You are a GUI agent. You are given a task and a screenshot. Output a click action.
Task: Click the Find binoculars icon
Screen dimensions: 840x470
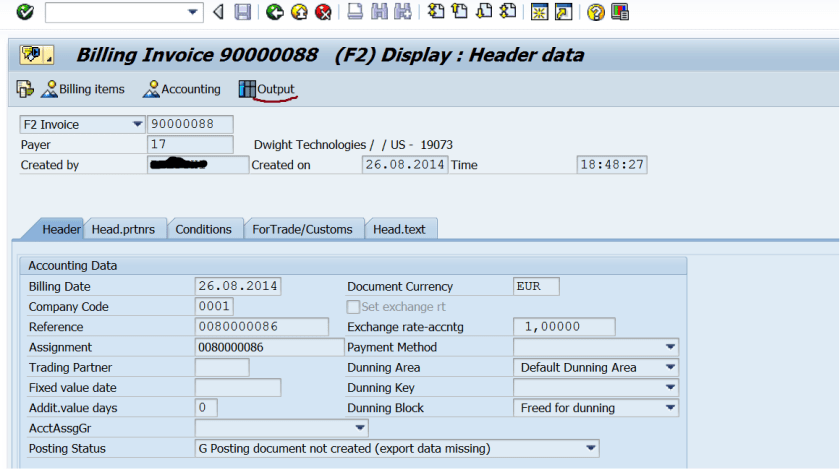(379, 12)
